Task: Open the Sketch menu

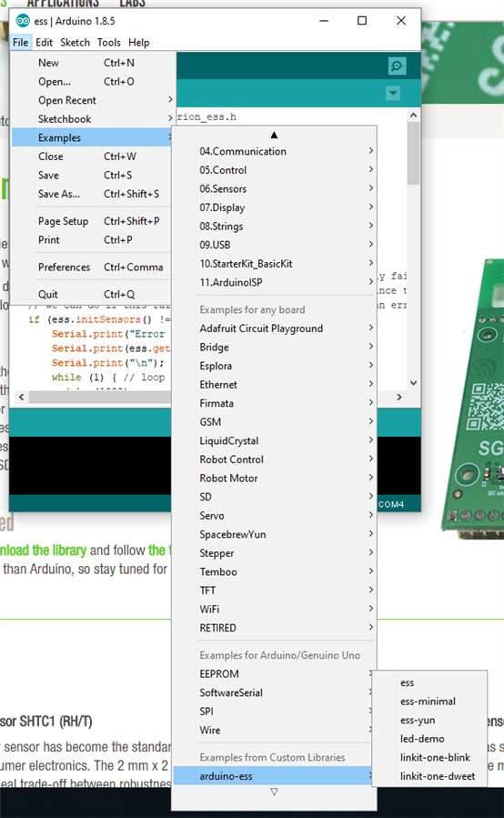Action: [75, 42]
